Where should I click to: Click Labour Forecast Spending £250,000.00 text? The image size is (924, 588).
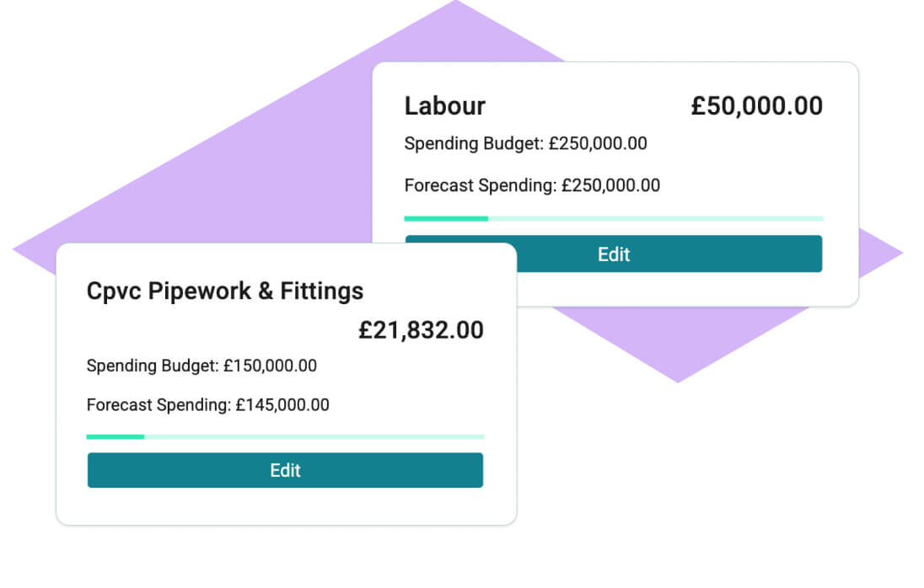(532, 184)
